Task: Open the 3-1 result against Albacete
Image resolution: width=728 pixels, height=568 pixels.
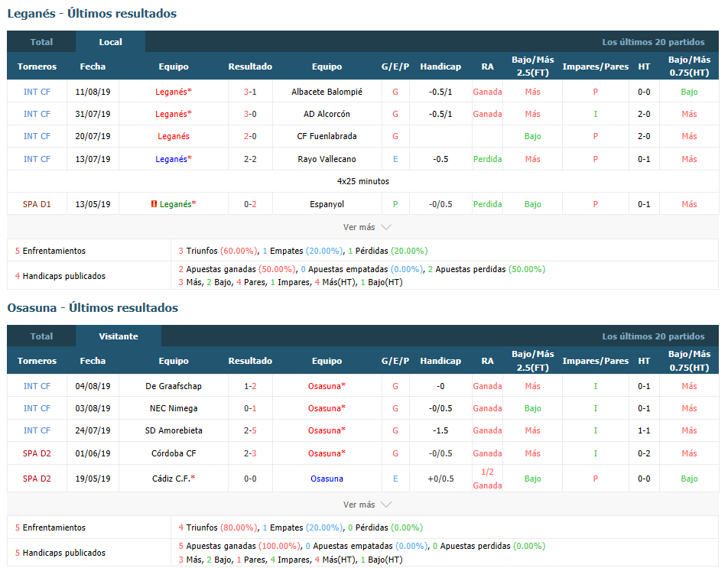Action: [250, 92]
